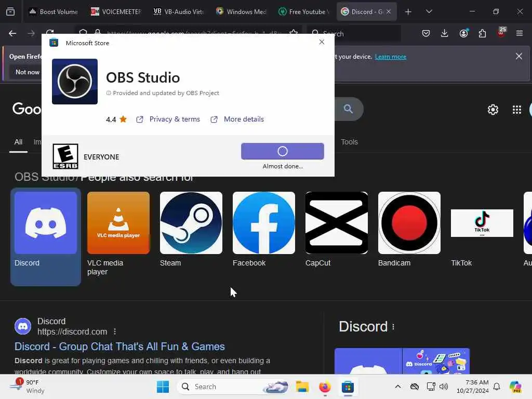Screen dimensions: 532x399
Task: Click the Almost done install progress button
Action: click(282, 151)
